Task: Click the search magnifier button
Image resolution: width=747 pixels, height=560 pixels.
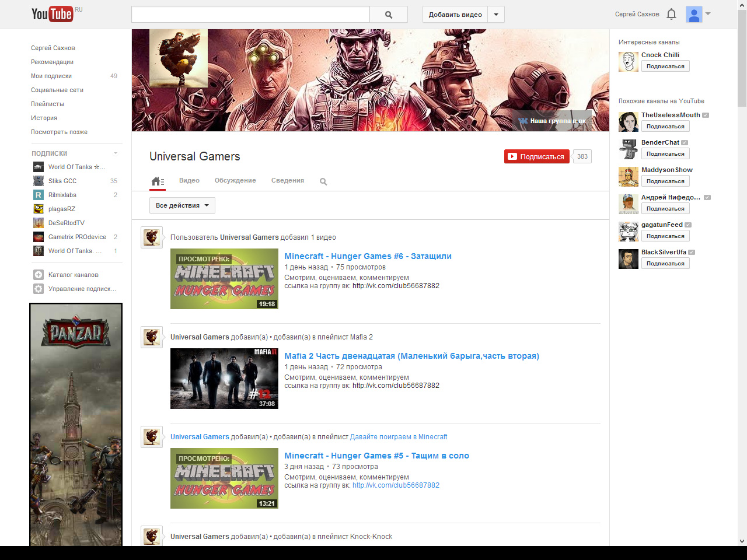Action: tap(389, 15)
